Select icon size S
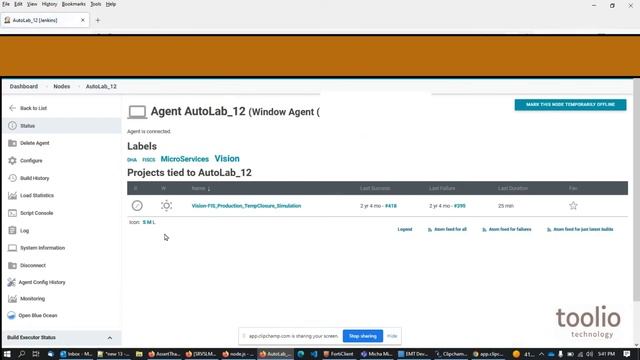This screenshot has height=360, width=640. 144,222
